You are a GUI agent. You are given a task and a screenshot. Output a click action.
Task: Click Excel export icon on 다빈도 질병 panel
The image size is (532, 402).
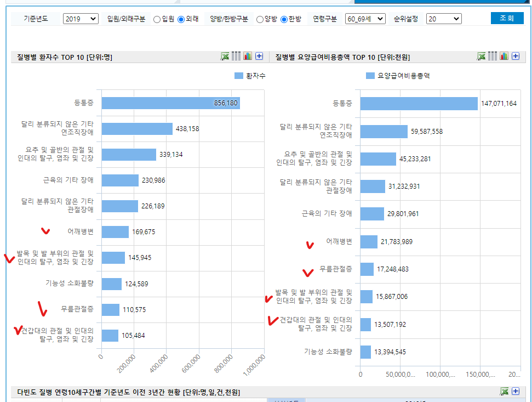pyautogui.click(x=504, y=390)
